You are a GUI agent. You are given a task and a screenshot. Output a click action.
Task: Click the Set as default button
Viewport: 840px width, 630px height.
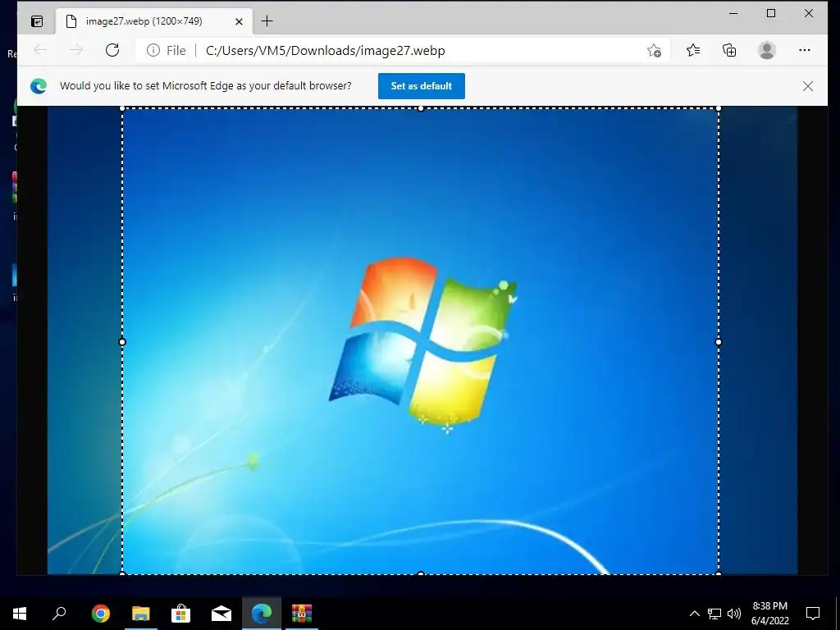422,86
